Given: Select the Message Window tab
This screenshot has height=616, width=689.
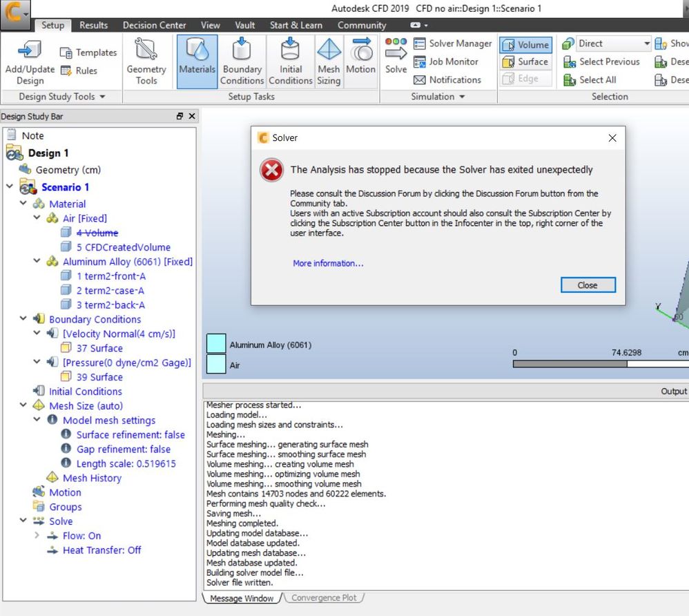Looking at the screenshot, I should click(241, 598).
